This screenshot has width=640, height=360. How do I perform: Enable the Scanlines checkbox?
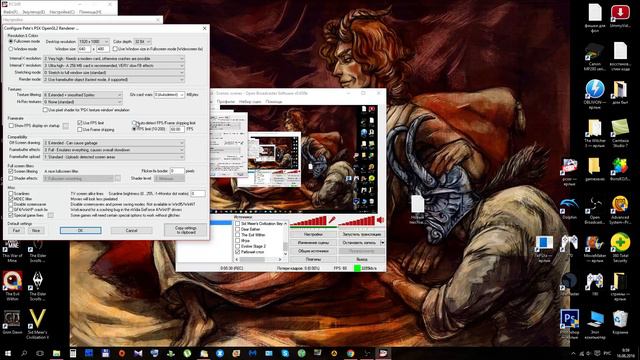11,193
